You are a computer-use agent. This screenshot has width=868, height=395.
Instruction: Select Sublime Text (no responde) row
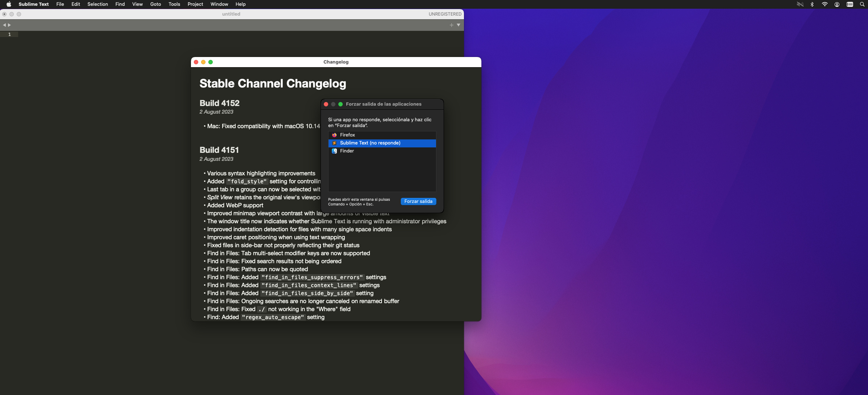(x=382, y=143)
